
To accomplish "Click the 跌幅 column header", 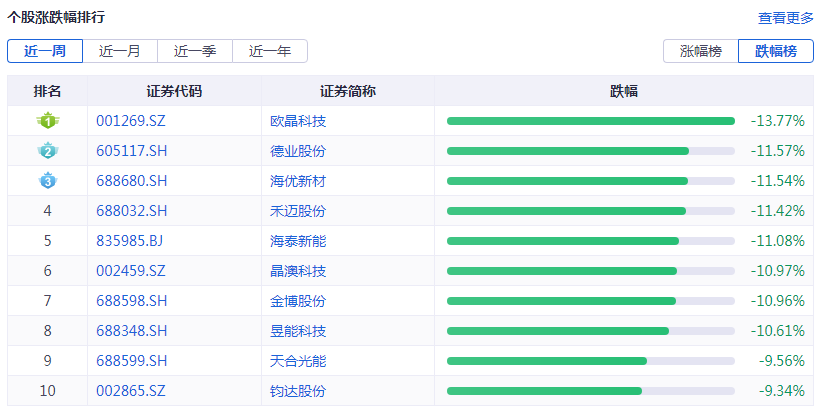I will click(624, 91).
